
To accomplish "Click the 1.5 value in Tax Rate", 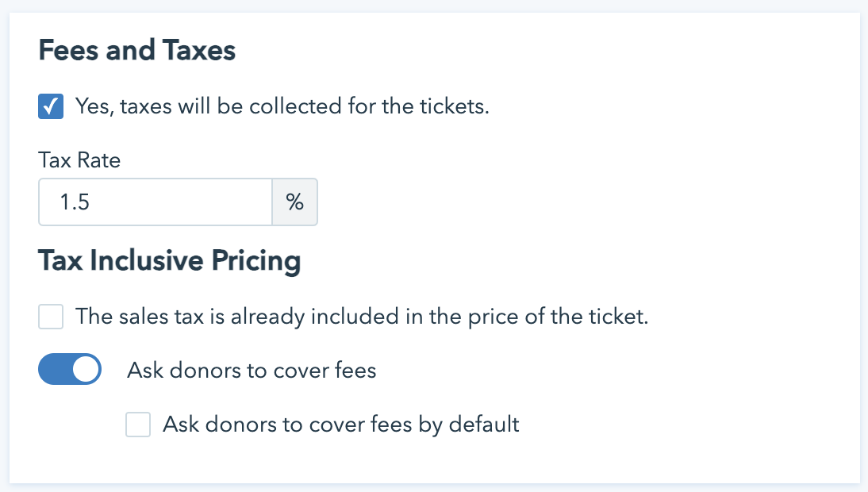I will [74, 202].
